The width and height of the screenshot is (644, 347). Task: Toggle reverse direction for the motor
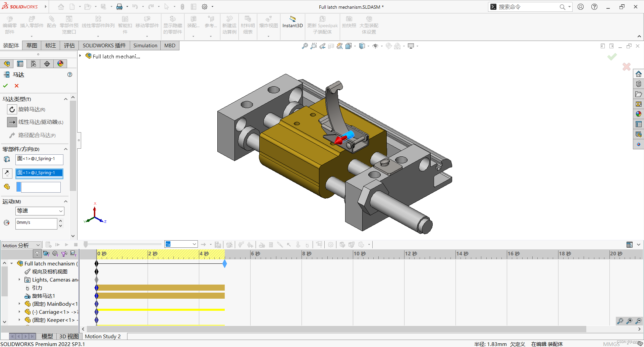pos(7,173)
